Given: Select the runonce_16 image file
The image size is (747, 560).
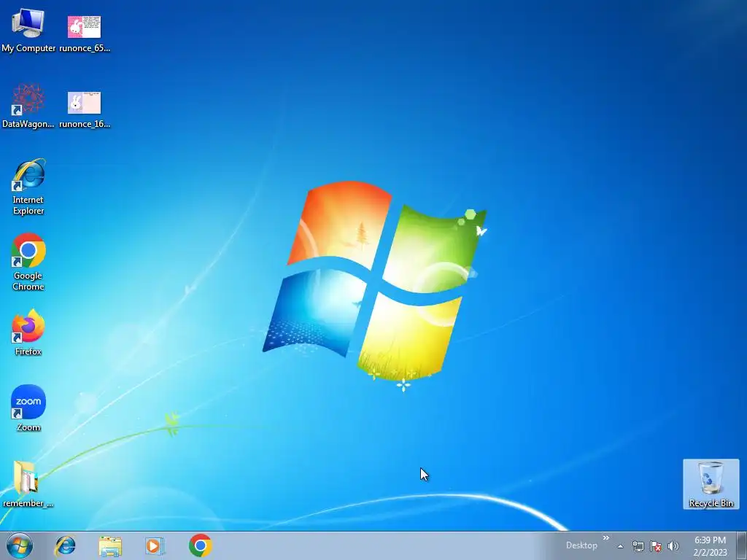Looking at the screenshot, I should tap(85, 109).
